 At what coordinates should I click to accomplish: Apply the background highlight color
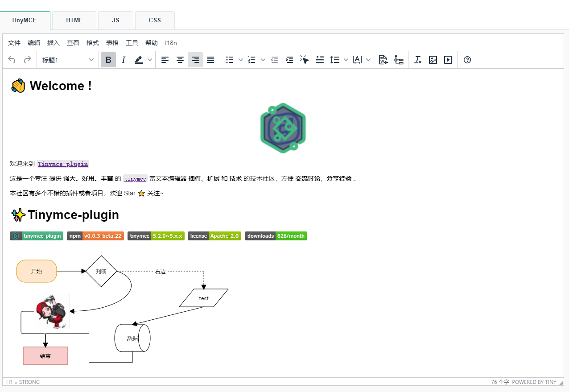tap(139, 60)
